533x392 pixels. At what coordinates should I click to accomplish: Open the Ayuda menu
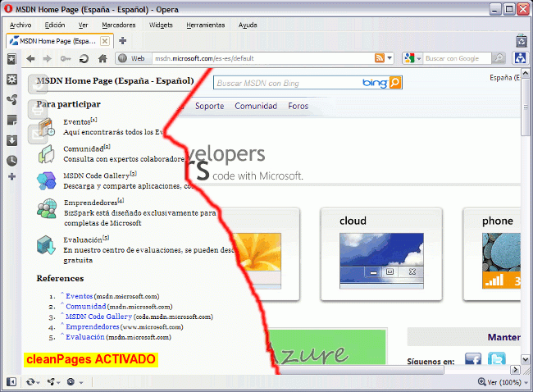point(248,25)
